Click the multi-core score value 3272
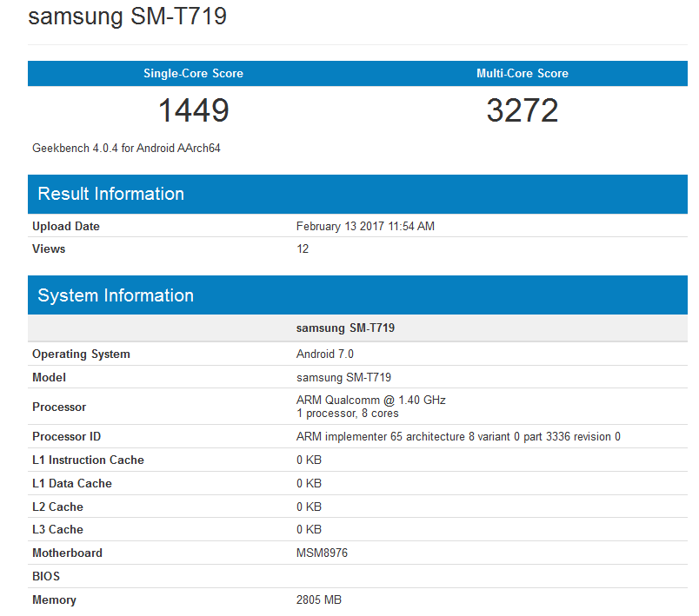Image resolution: width=699 pixels, height=616 pixels. (x=522, y=110)
